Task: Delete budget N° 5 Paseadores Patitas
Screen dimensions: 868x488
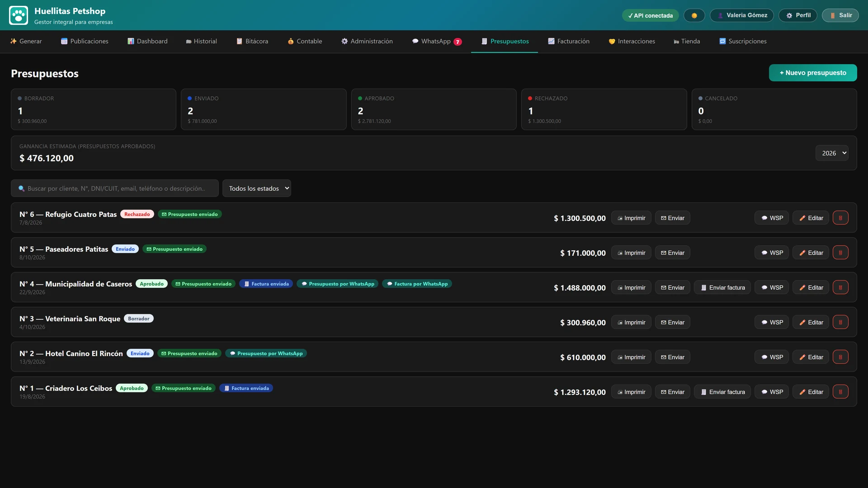Action: 840,253
